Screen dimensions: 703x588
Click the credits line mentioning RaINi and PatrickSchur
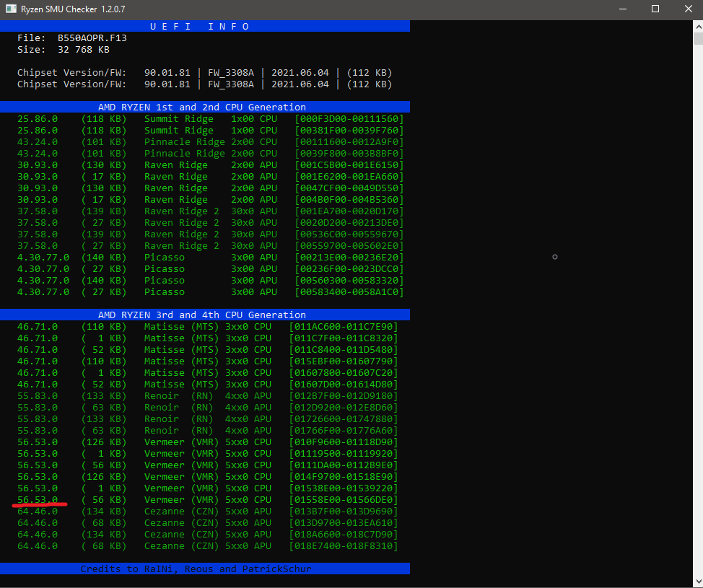[x=196, y=569]
